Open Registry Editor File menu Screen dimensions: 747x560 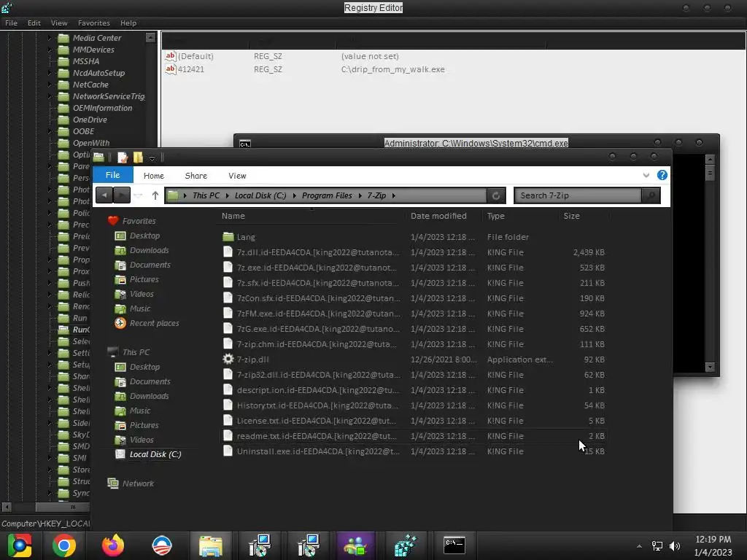click(11, 23)
